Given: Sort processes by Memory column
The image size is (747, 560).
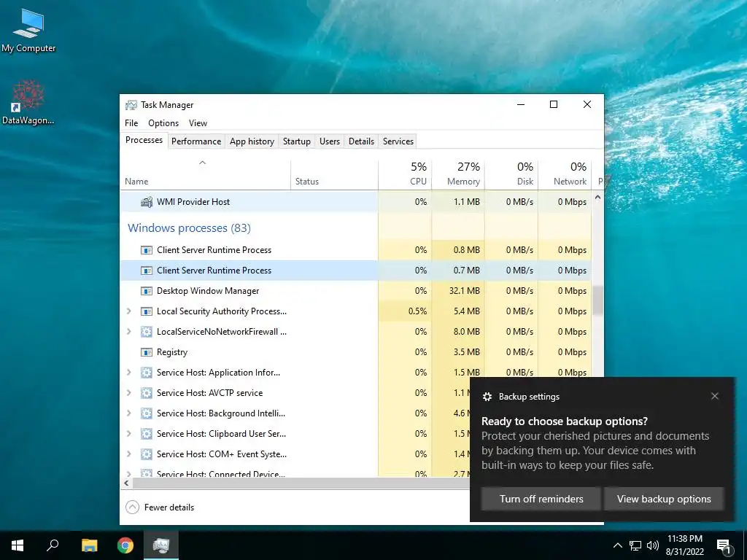Looking at the screenshot, I should (458, 175).
